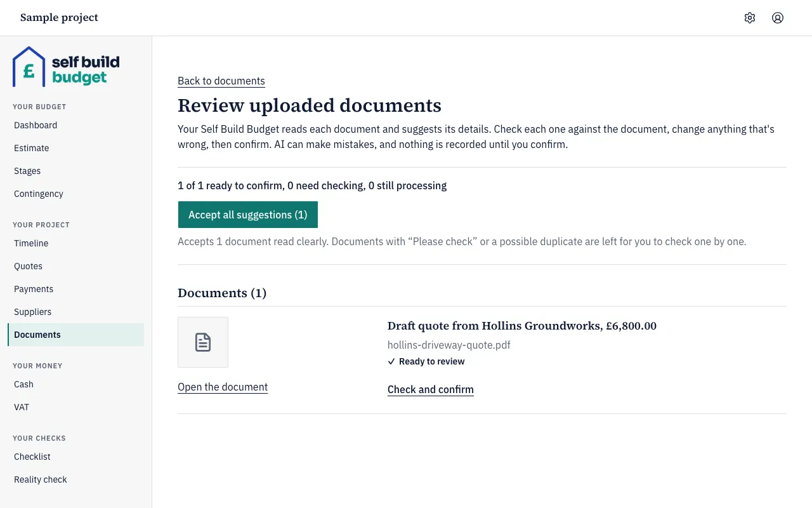The width and height of the screenshot is (812, 508).
Task: Click Check and confirm link
Action: point(431,389)
